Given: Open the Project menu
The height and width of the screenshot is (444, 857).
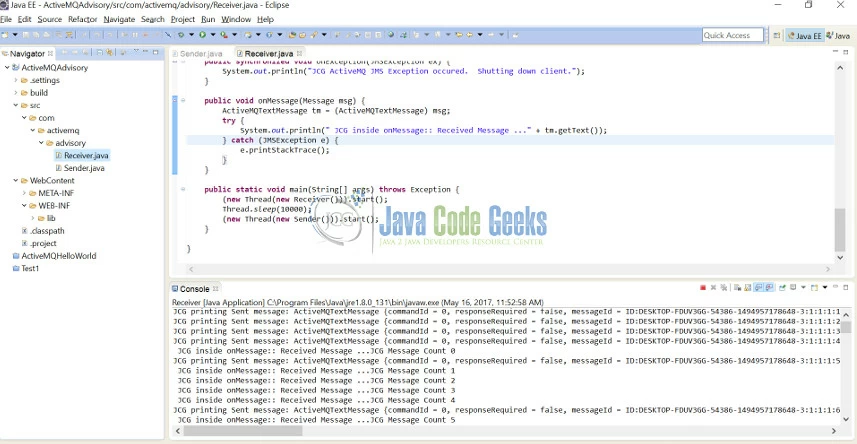Looking at the screenshot, I should [183, 19].
